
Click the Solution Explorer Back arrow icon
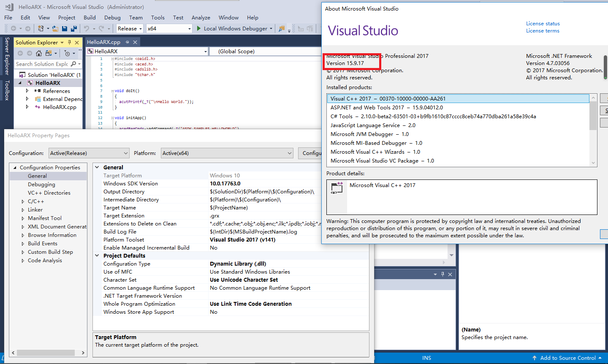pos(20,53)
